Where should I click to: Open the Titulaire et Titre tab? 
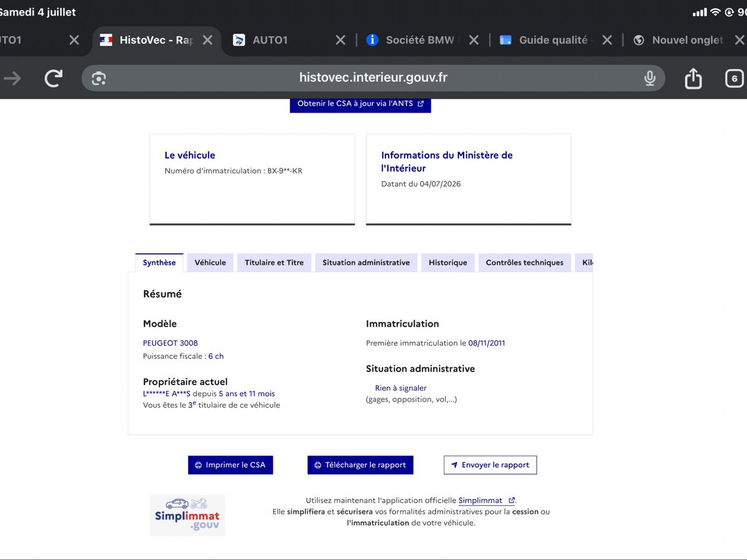[275, 263]
